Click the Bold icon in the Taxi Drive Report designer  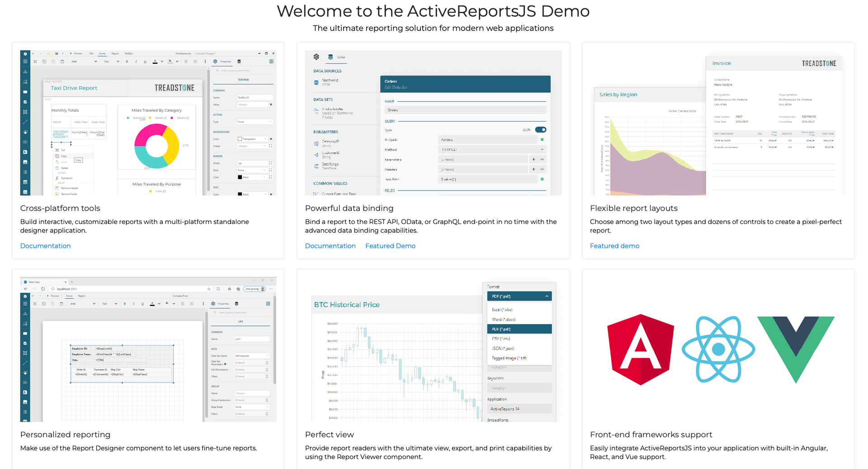(127, 61)
